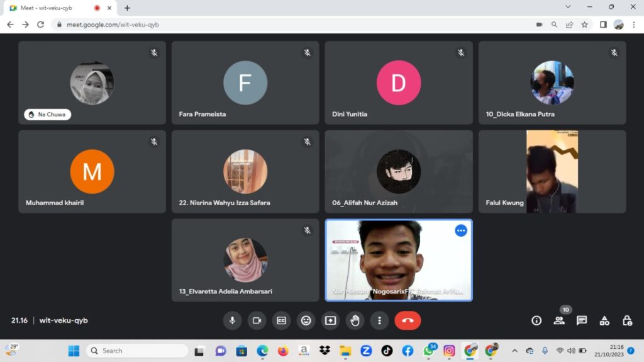Viewport: 644px width, 362px height.
Task: Open the Activities panel icon
Action: coord(604,320)
